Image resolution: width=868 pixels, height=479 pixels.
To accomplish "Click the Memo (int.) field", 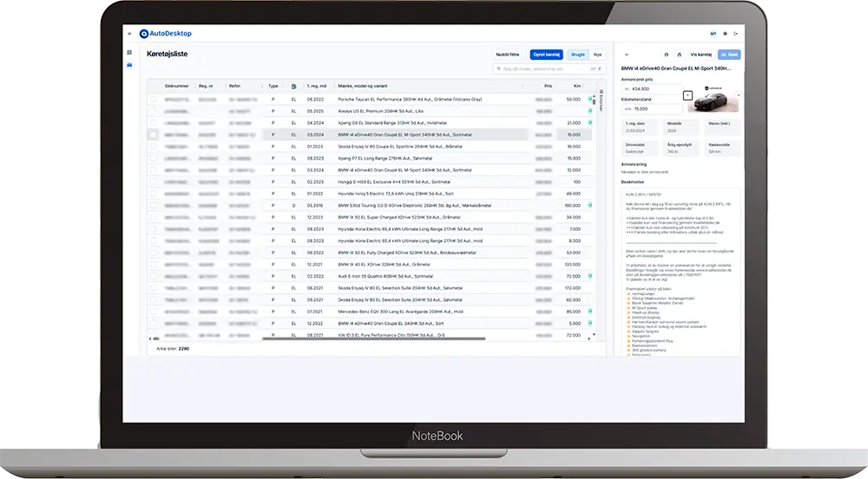I will coord(722,128).
